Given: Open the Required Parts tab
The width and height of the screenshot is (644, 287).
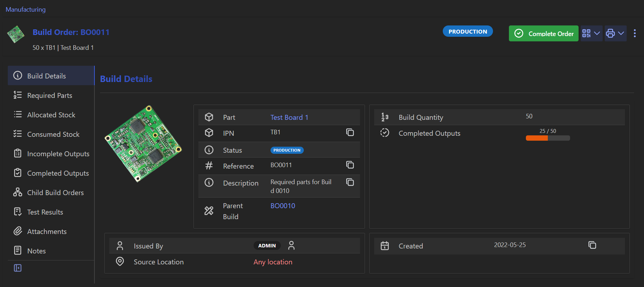Looking at the screenshot, I should [50, 95].
